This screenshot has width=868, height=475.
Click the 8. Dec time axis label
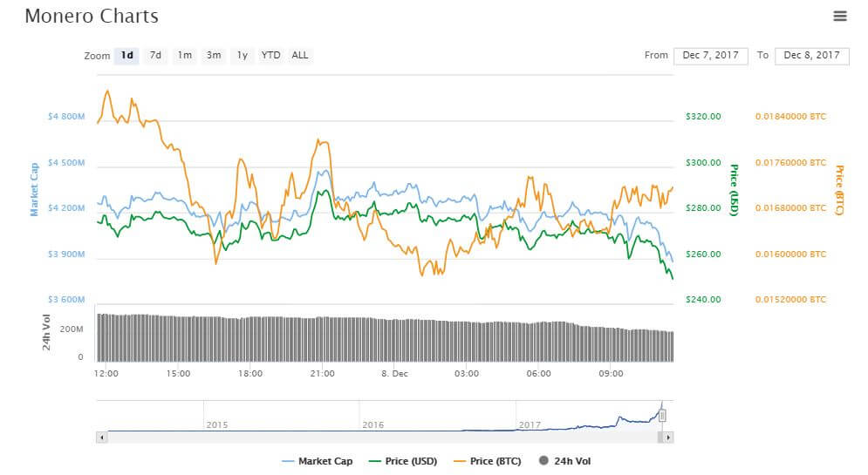pos(394,374)
